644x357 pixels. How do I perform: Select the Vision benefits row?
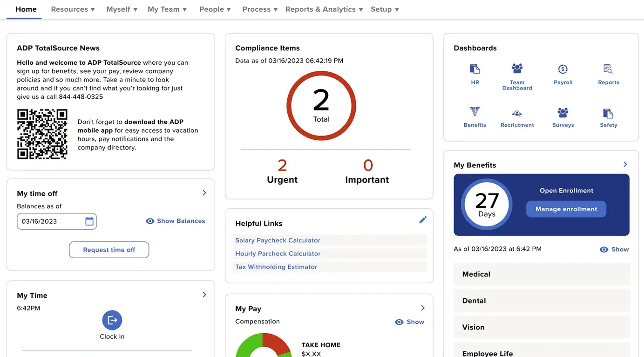tap(542, 327)
